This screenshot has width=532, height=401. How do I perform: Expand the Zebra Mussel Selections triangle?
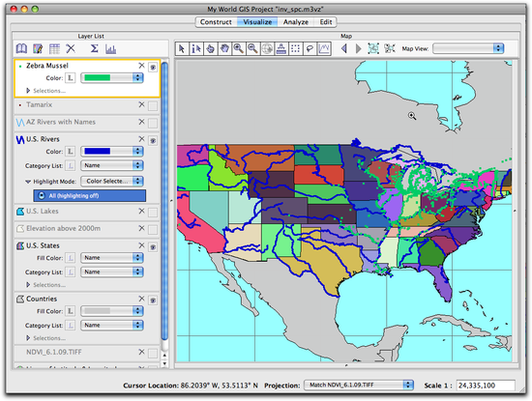coord(28,91)
